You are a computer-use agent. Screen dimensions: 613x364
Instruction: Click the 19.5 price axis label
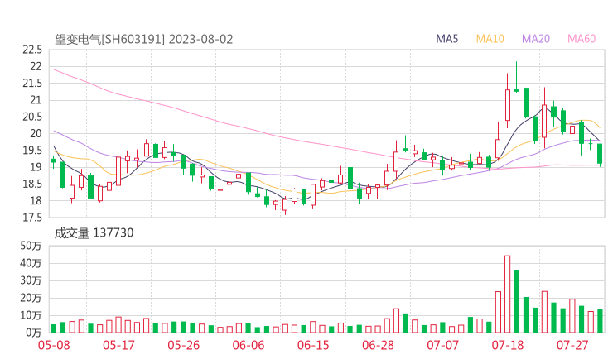pos(32,151)
